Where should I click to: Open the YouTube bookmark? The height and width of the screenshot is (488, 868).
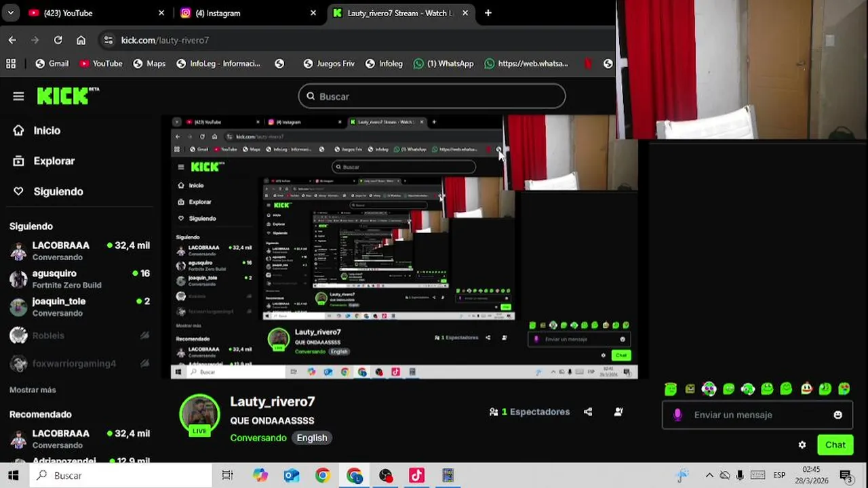point(100,64)
